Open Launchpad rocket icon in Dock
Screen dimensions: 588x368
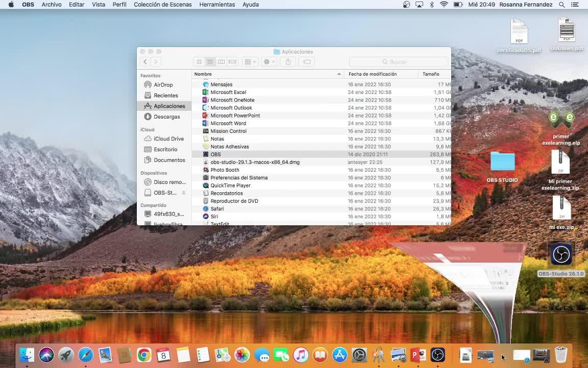66,355
